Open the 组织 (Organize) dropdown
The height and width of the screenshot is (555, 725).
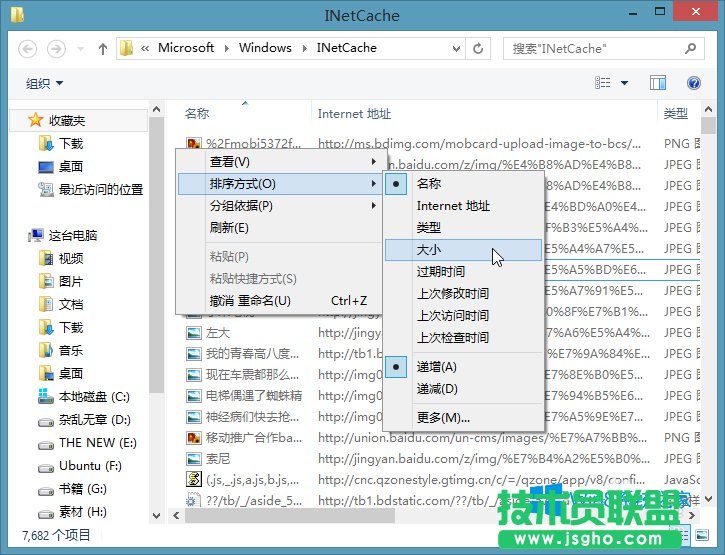coord(44,83)
